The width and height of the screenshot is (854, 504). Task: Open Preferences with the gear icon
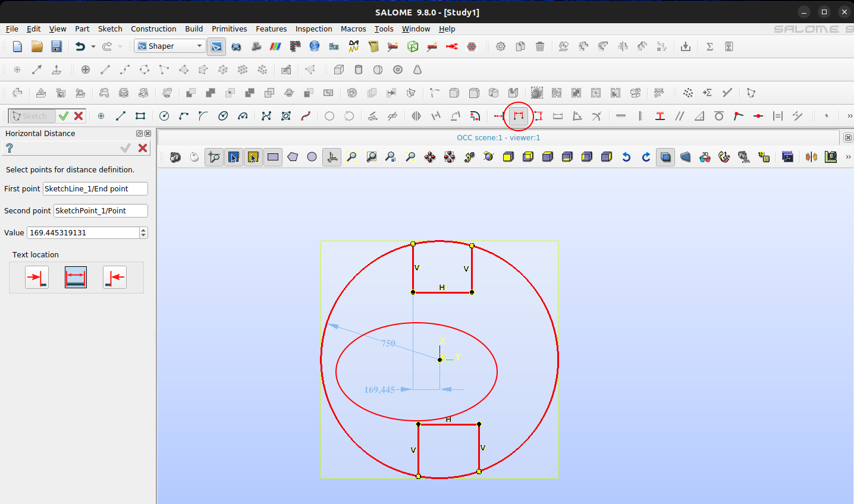click(501, 46)
